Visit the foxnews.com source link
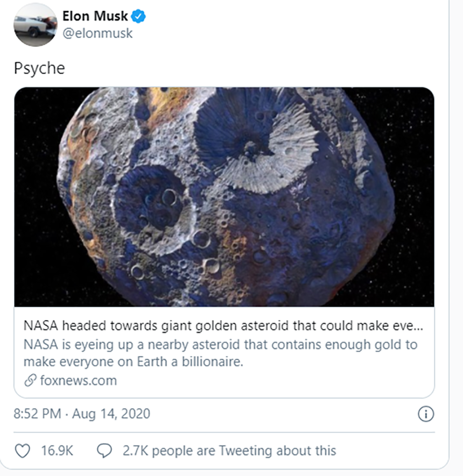463x476 pixels. pyautogui.click(x=78, y=381)
